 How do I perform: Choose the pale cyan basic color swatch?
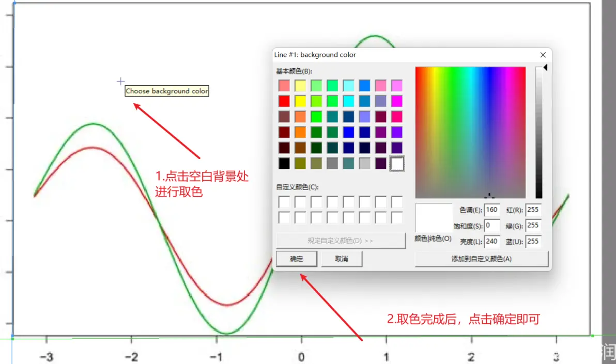(x=348, y=85)
